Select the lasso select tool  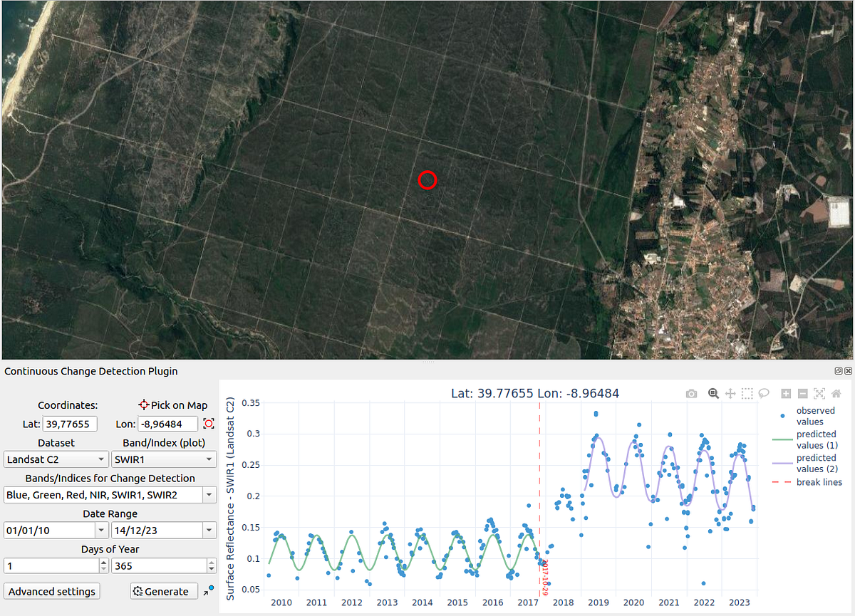764,393
